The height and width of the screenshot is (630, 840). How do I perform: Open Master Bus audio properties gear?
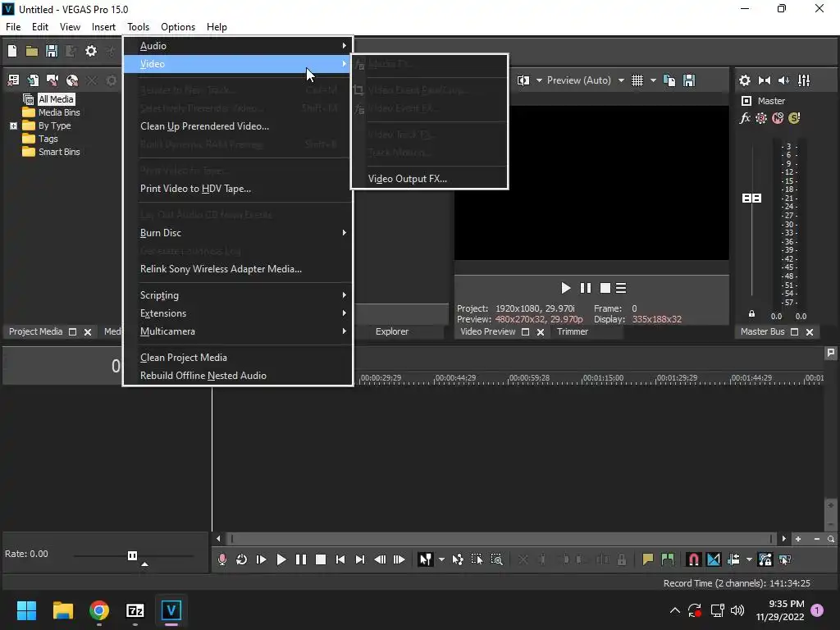click(745, 80)
